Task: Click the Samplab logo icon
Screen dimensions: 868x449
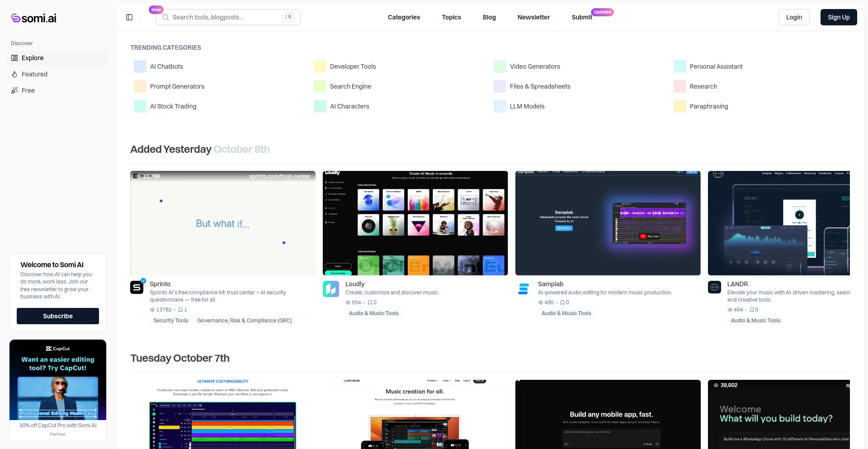Action: (x=524, y=289)
